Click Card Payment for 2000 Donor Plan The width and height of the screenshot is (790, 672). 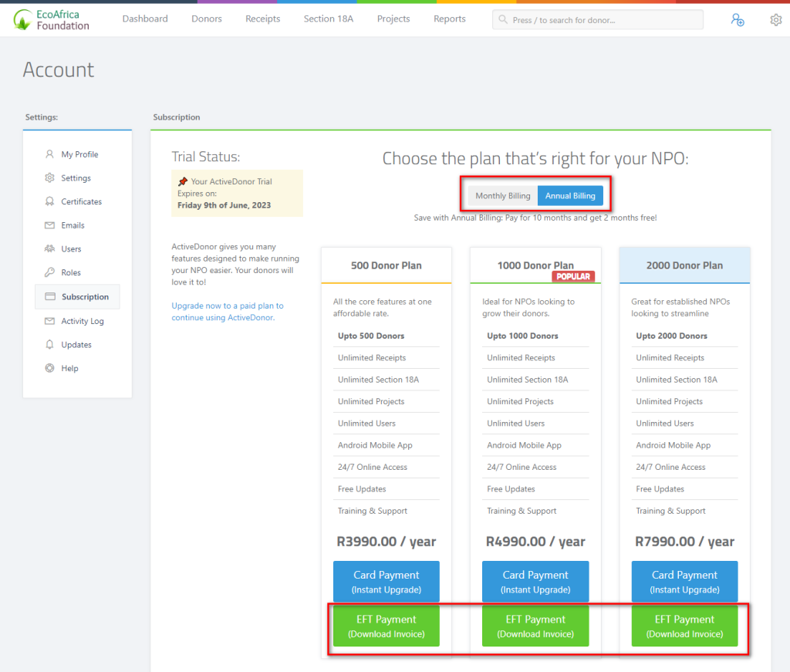[x=685, y=581]
